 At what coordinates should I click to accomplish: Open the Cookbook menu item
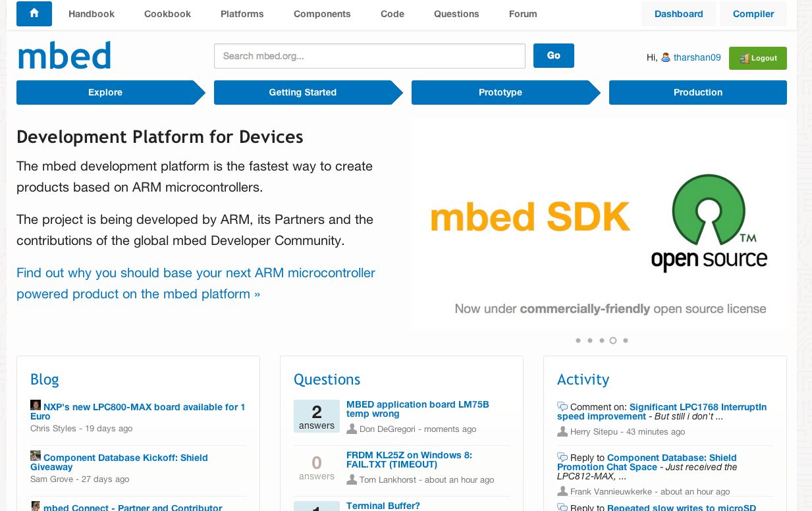pos(167,14)
